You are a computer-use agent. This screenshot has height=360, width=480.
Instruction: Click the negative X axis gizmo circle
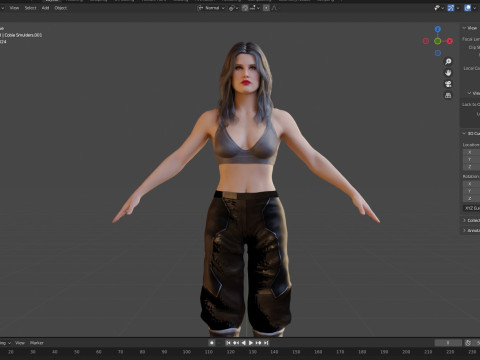(x=426, y=41)
